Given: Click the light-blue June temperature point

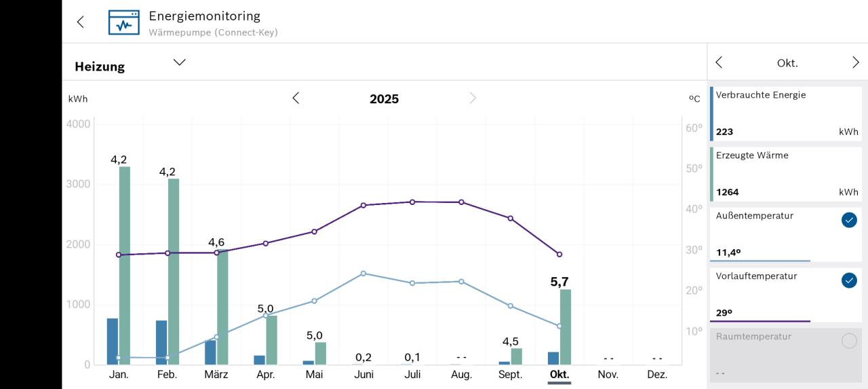Looking at the screenshot, I should tap(363, 274).
